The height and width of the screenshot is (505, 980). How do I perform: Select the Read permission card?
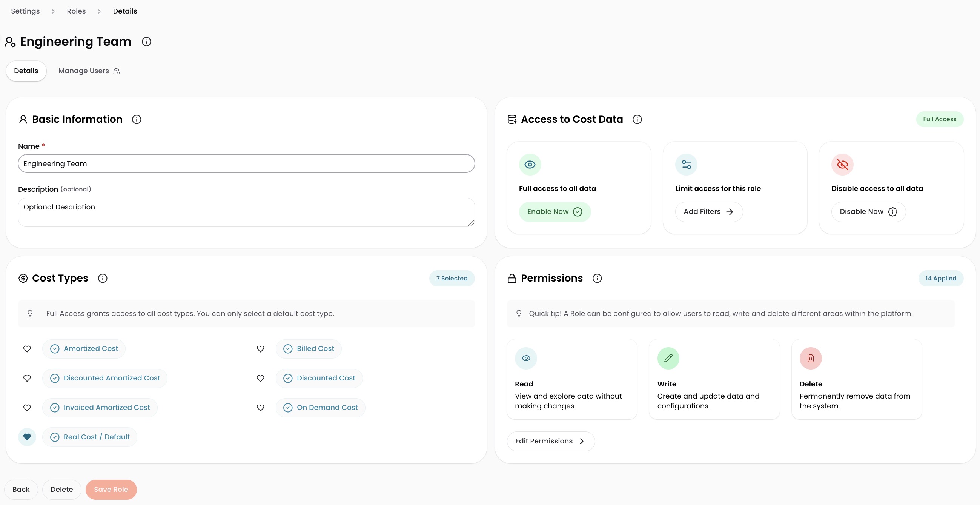click(572, 379)
